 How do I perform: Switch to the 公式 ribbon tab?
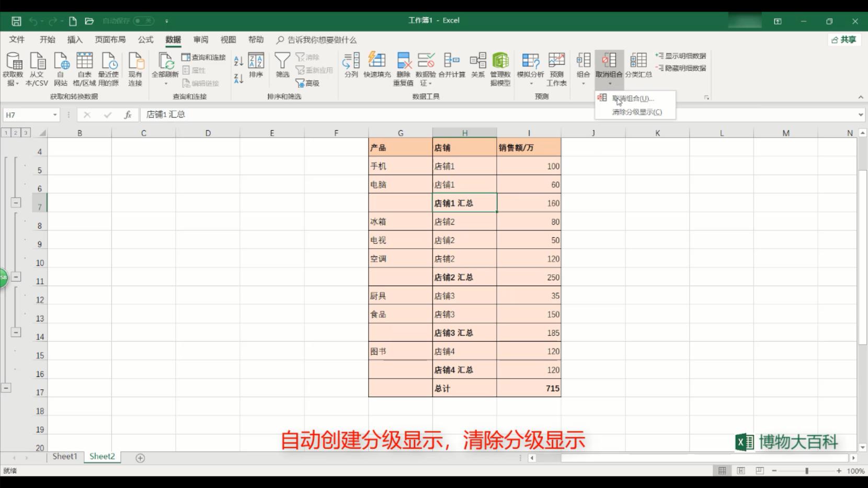pos(145,40)
